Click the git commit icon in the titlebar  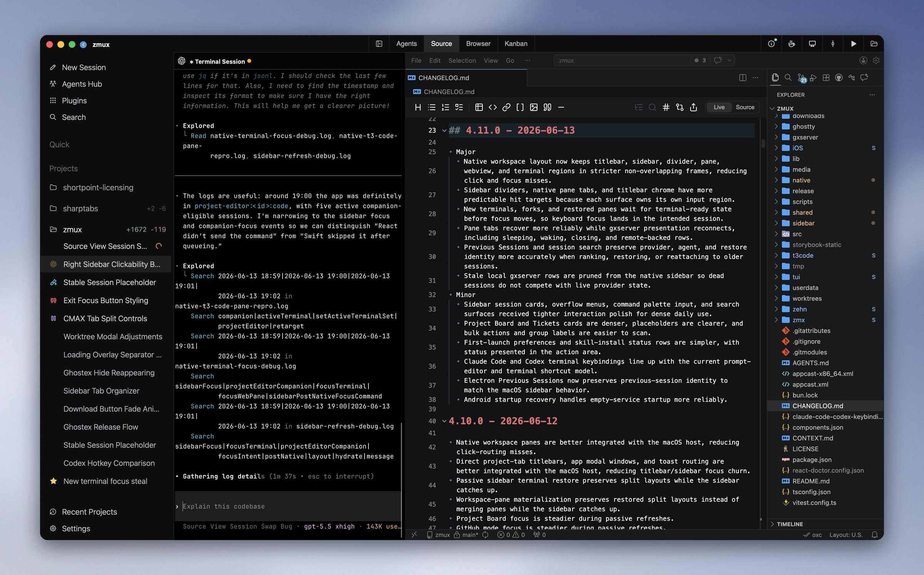coord(833,44)
